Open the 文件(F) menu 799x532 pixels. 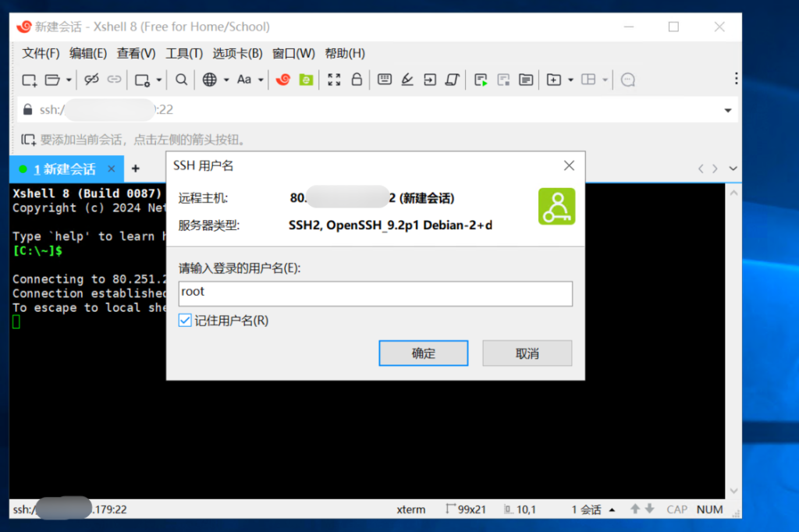[41, 54]
